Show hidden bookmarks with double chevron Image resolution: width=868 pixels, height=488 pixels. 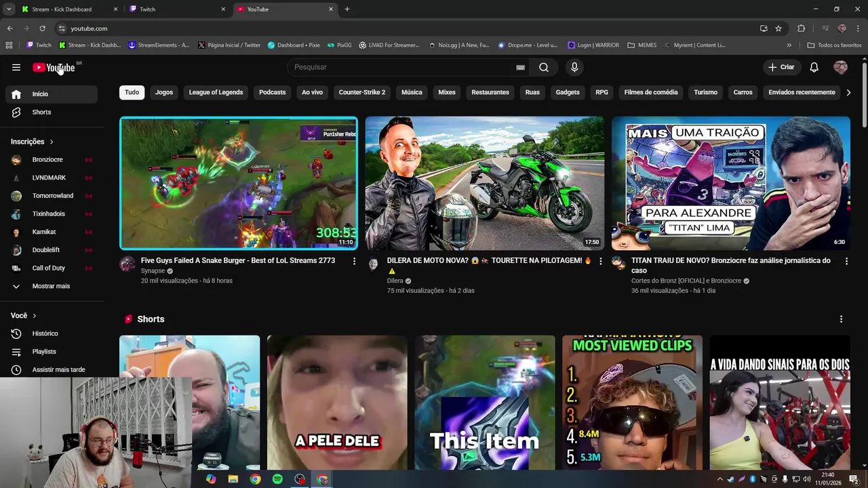[x=789, y=45]
